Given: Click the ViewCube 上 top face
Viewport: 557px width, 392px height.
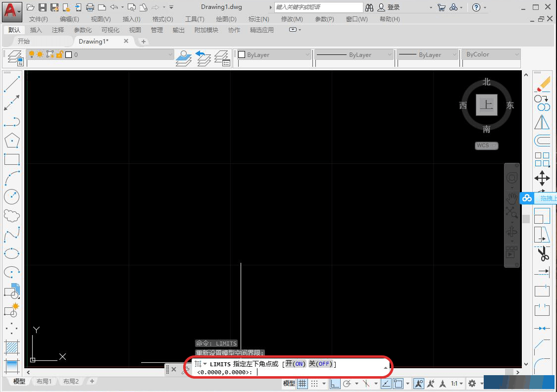Looking at the screenshot, I should click(x=486, y=105).
